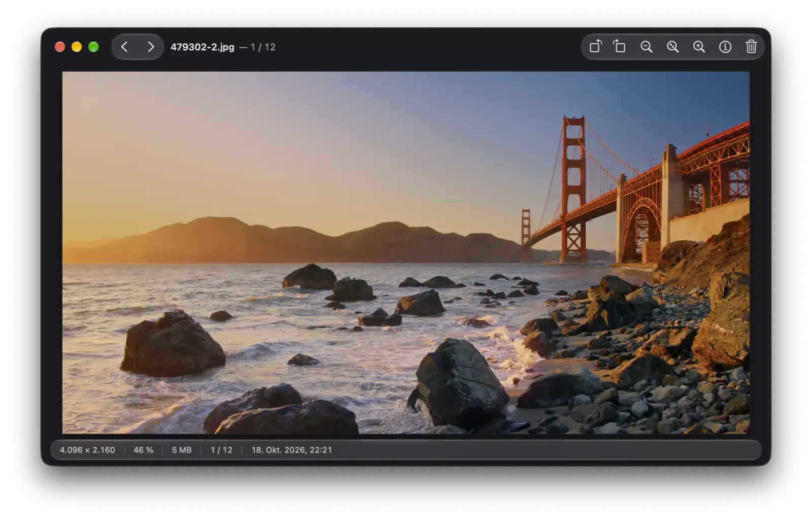Click the Golden Gate Bridge photo
812x520 pixels.
tap(406, 252)
